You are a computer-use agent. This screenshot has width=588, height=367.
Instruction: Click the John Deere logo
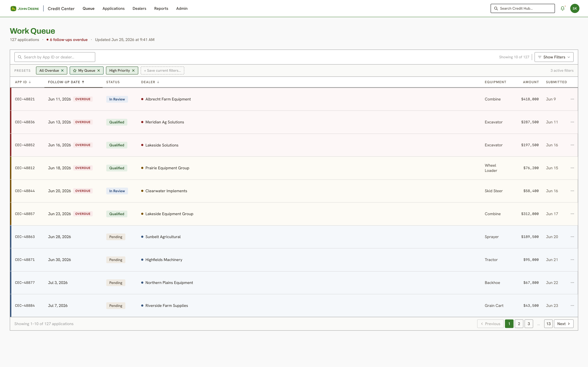pos(24,8)
